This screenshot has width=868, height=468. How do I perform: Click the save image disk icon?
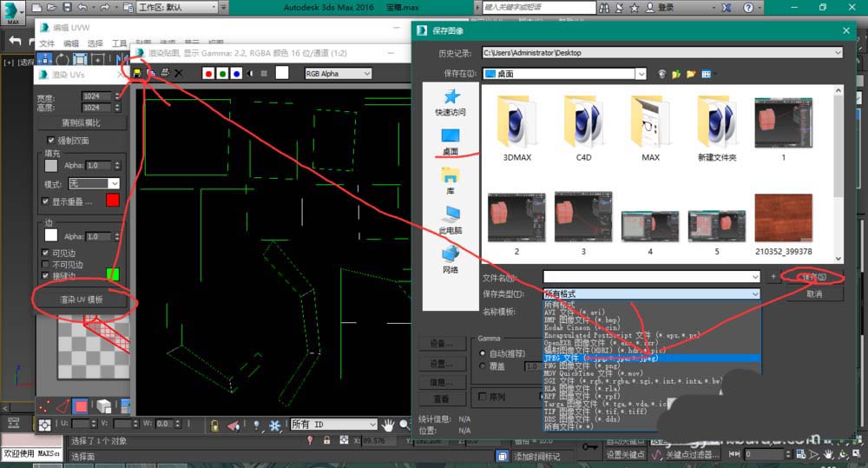tap(137, 73)
